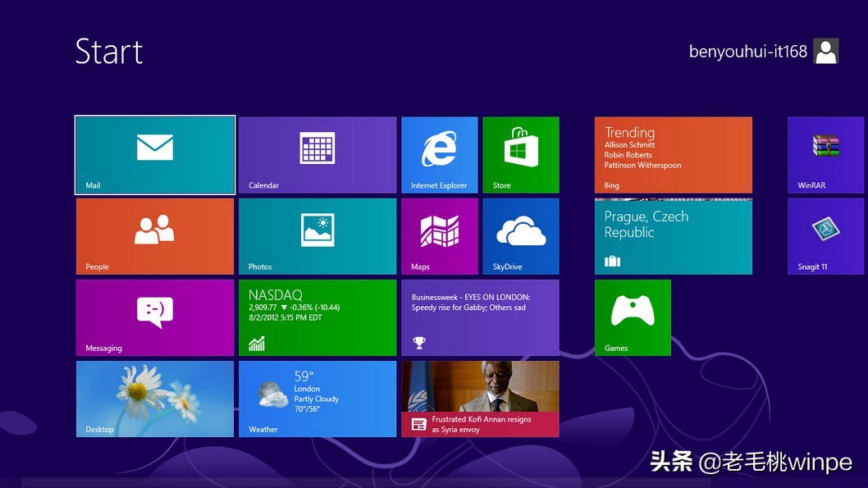Open the People tile
This screenshot has height=488, width=868.
point(155,236)
